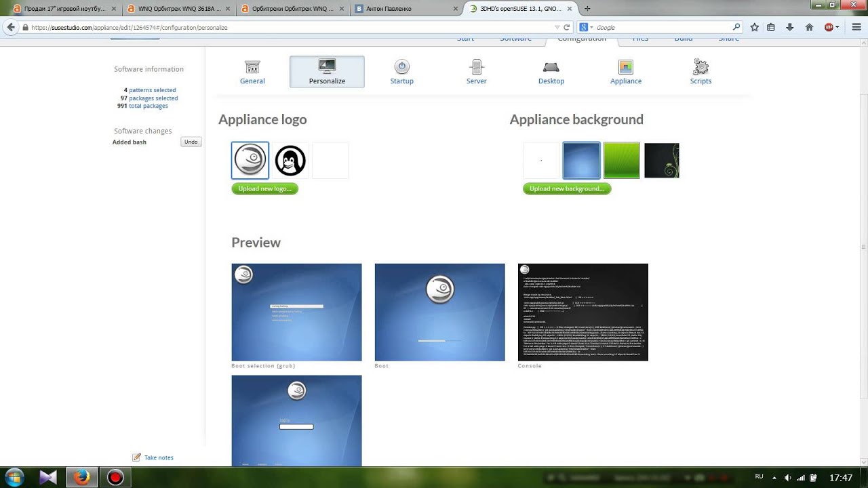
Task: Close the 3DHD's openSUSE 13.1 browser tab
Action: pos(568,9)
